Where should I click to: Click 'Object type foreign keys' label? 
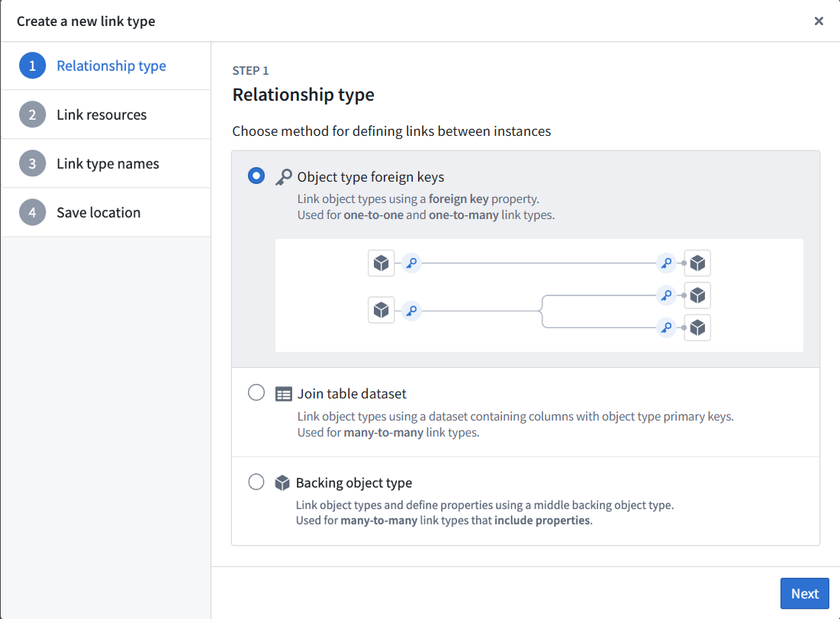point(371,177)
